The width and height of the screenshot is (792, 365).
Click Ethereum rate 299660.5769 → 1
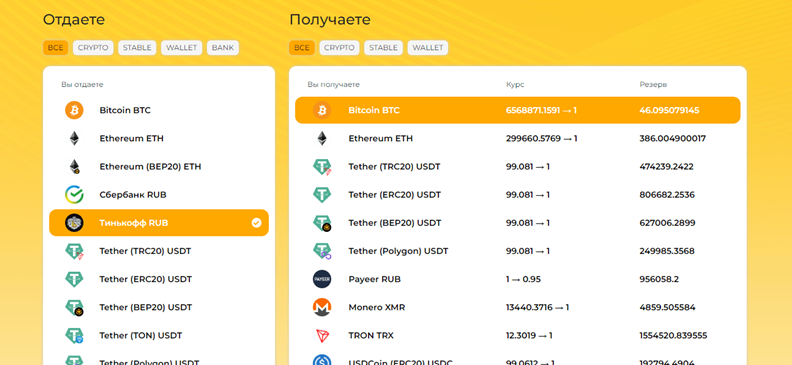coord(541,138)
